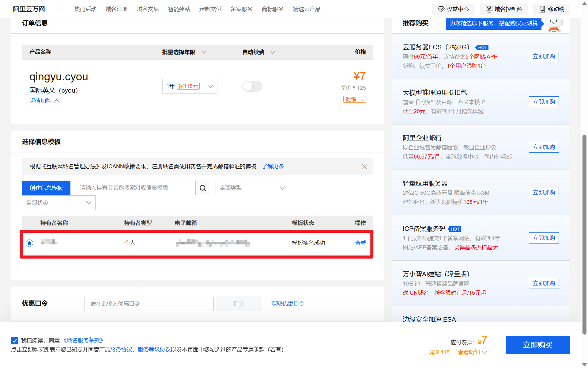Click the 优惠口令 input field
This screenshot has height=368, width=588.
[149, 304]
